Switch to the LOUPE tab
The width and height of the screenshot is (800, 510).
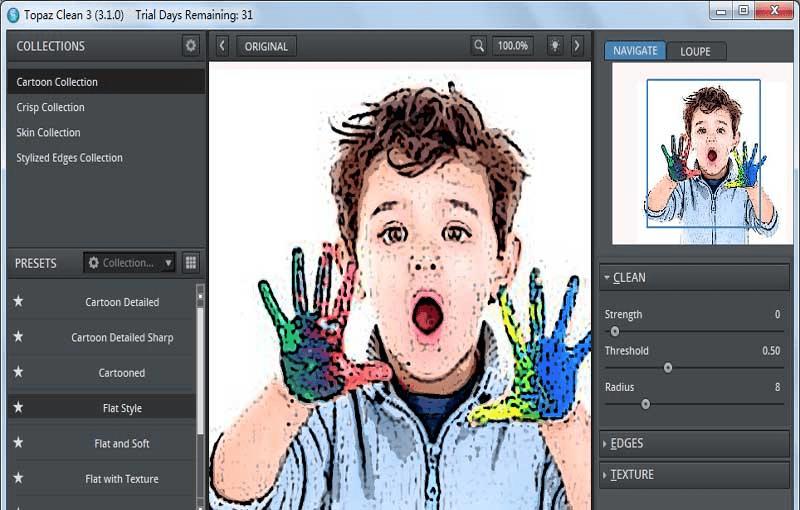pos(695,52)
